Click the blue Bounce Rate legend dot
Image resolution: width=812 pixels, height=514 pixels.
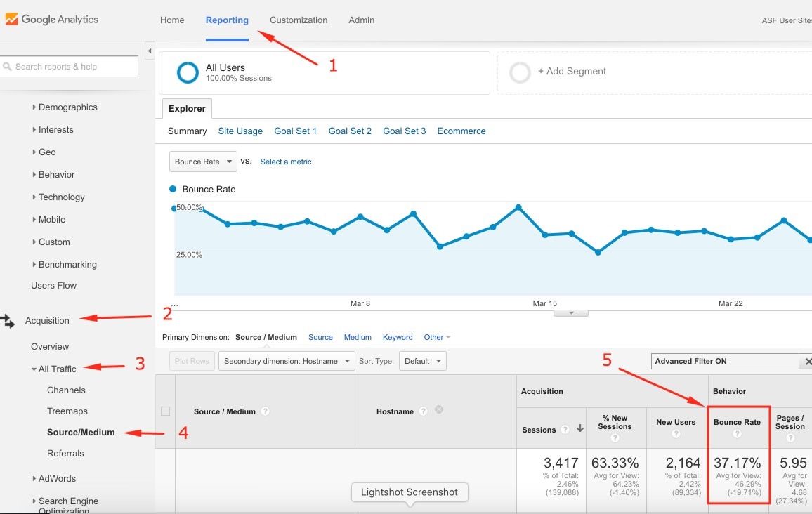pyautogui.click(x=172, y=190)
